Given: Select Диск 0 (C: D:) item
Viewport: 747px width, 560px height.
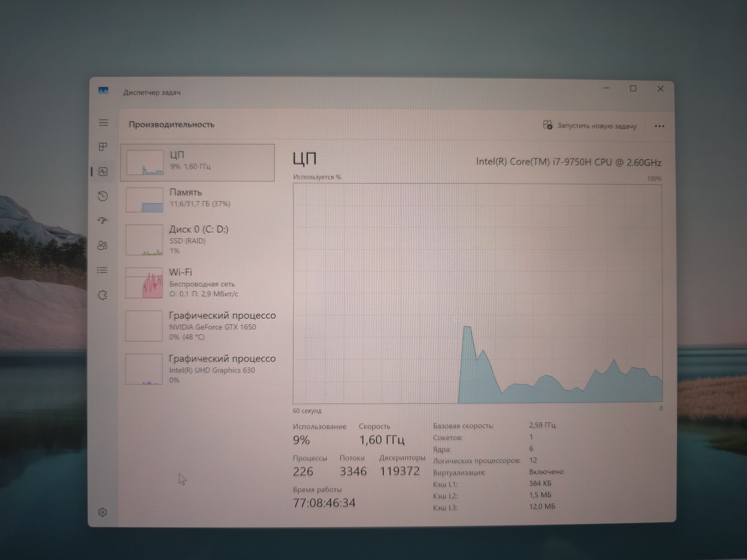Looking at the screenshot, I should (198, 240).
